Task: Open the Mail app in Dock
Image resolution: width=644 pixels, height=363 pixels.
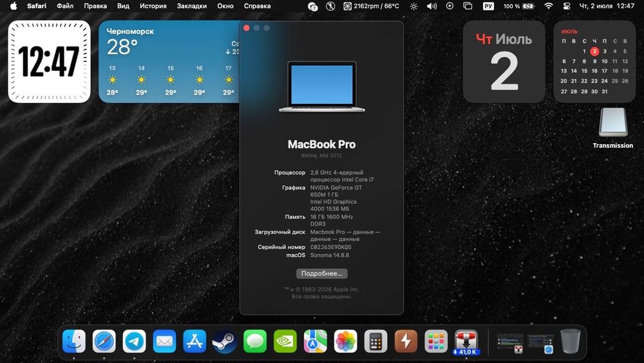Action: pos(164,341)
